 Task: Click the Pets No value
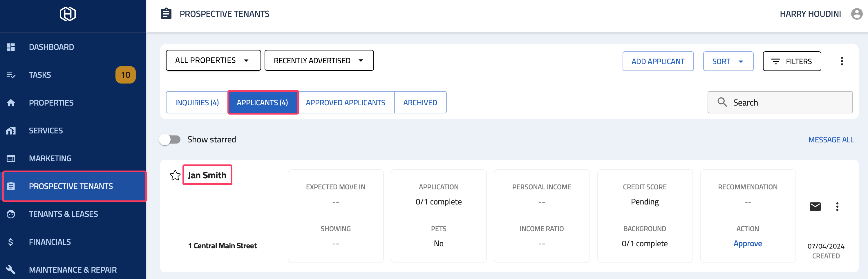point(438,243)
